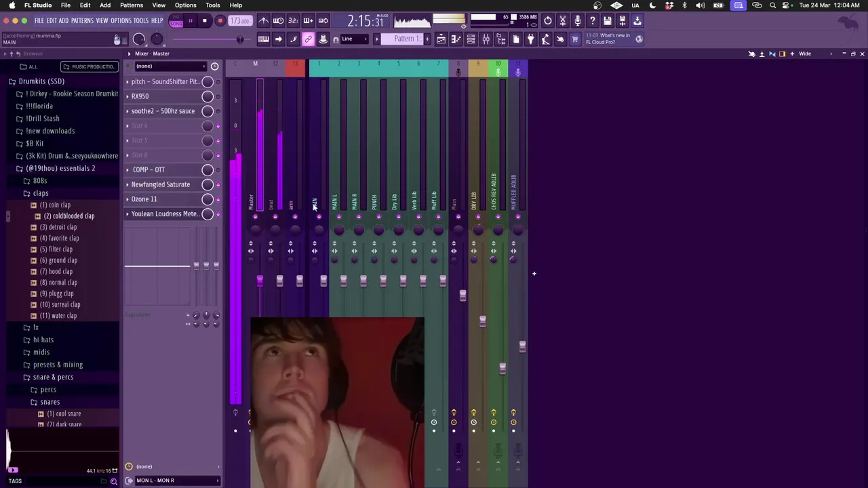This screenshot has width=868, height=488.
Task: Open the mixer slot clock latency icon
Action: pyautogui.click(x=215, y=66)
